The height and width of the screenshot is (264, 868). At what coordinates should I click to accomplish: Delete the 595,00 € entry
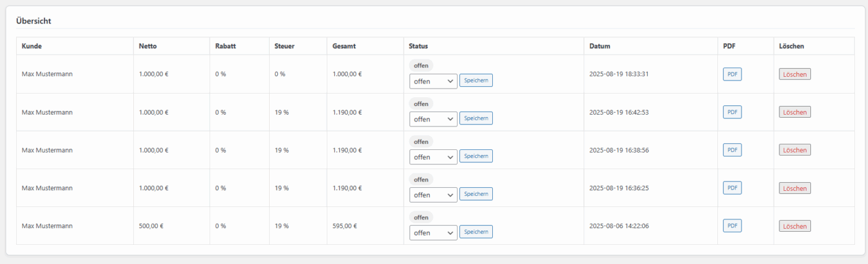tap(795, 226)
